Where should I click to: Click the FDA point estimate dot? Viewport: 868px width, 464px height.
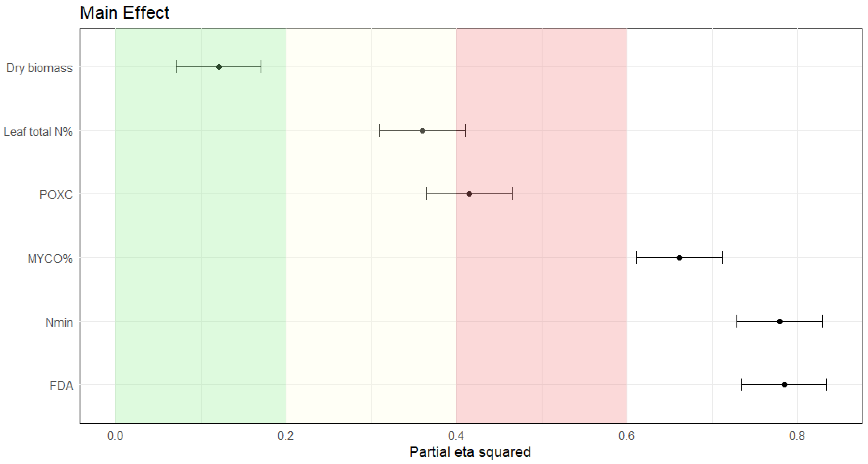[784, 384]
